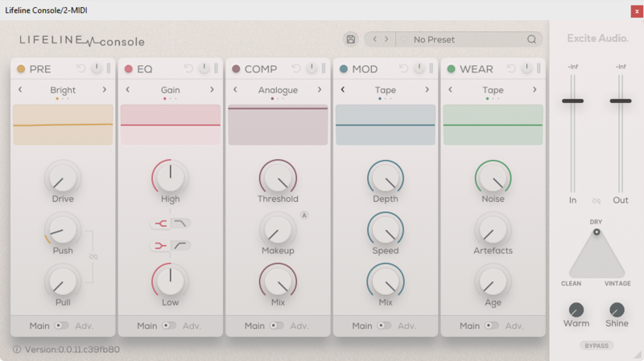Click the save preset floppy disk icon
The height and width of the screenshot is (361, 644).
[350, 39]
